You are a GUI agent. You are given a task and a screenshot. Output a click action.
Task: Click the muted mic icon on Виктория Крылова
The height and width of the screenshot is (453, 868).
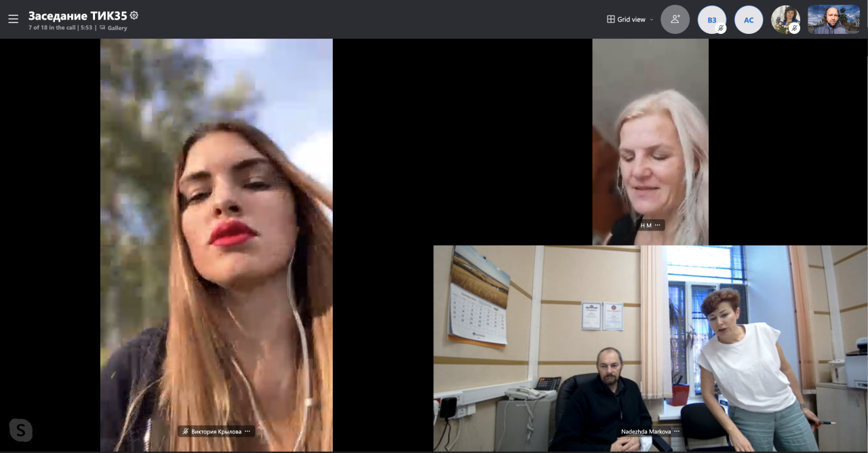[x=185, y=431]
